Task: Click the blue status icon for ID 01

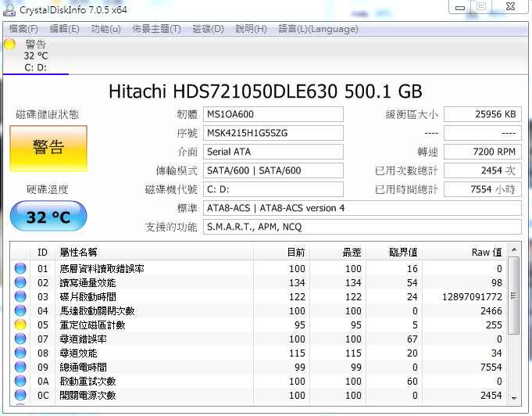Action: click(20, 268)
